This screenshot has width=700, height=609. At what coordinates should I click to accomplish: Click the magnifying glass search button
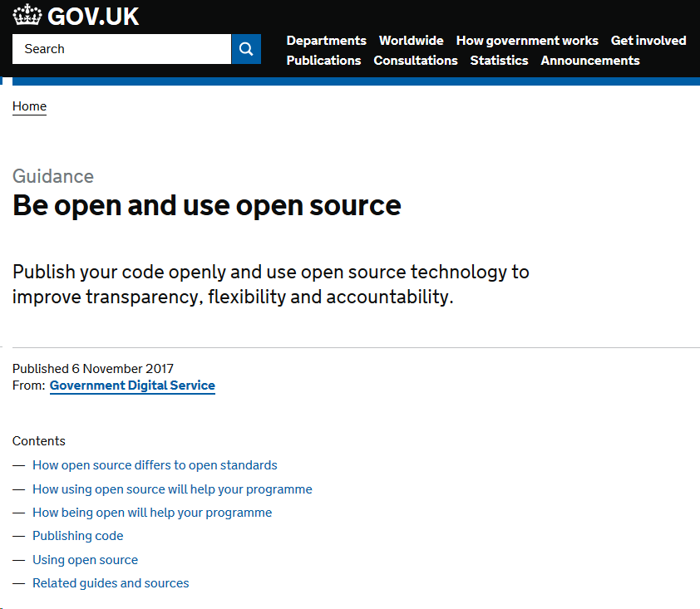(246, 49)
